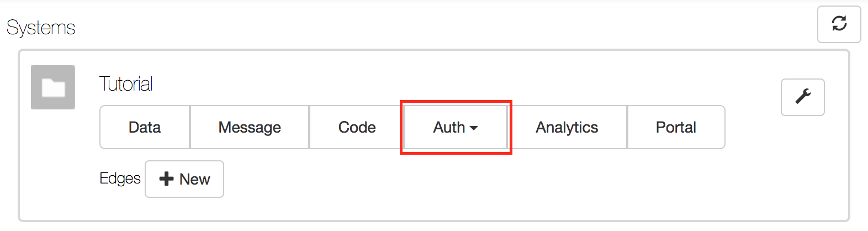
Task: Click the circular arrows reload icon
Action: pyautogui.click(x=839, y=23)
